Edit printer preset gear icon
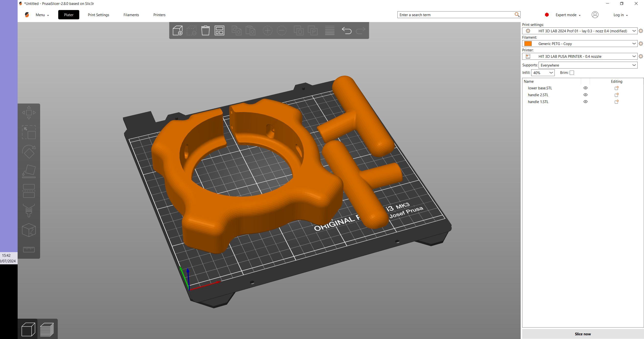 [x=641, y=57]
